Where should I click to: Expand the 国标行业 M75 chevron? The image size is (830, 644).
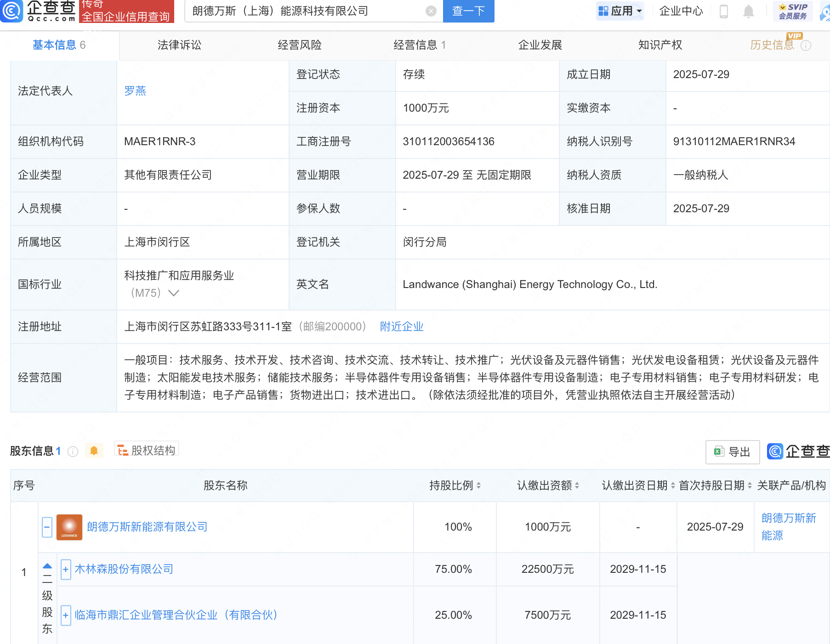(x=174, y=293)
